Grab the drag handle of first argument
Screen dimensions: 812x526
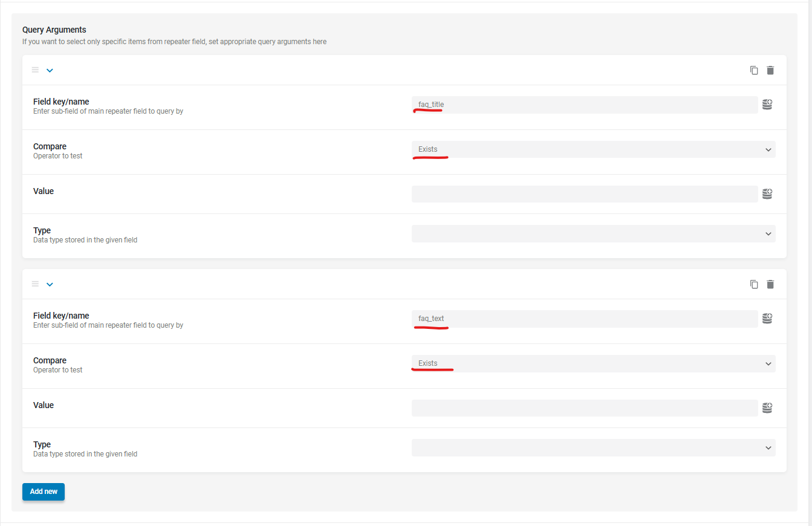click(35, 70)
